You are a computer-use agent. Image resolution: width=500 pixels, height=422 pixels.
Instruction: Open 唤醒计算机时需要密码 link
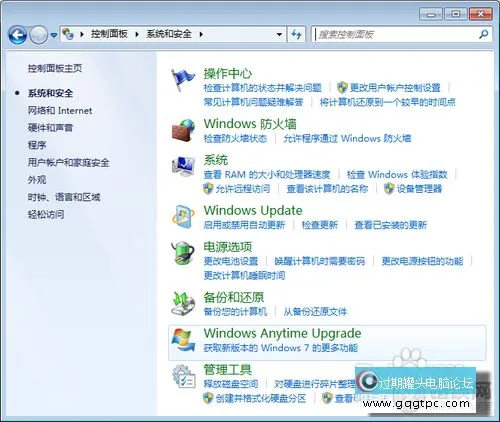tap(320, 261)
